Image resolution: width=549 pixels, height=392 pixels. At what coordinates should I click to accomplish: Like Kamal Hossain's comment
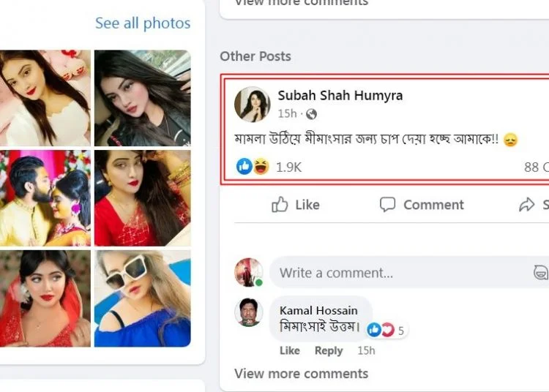click(x=290, y=350)
